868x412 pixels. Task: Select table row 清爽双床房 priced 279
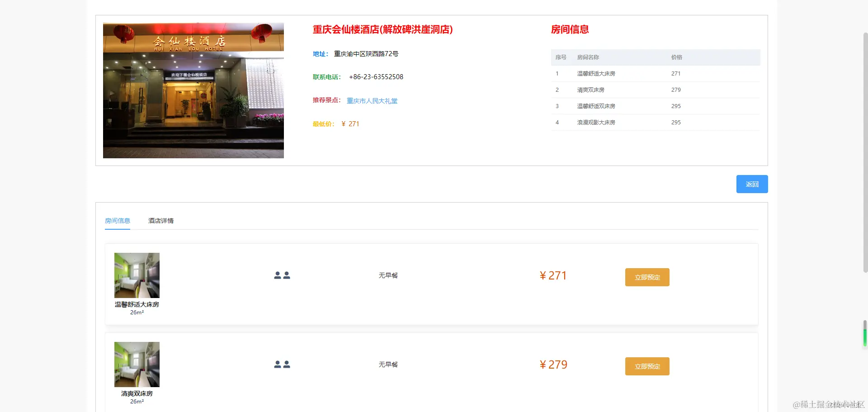click(x=656, y=90)
